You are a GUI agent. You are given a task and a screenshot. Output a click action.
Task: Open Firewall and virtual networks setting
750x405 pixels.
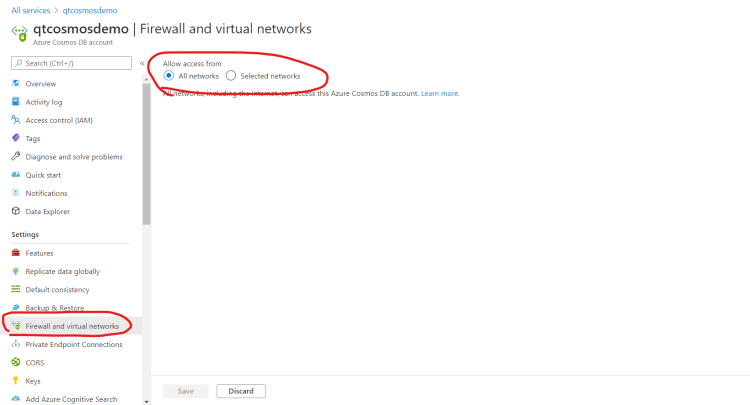coord(71,326)
